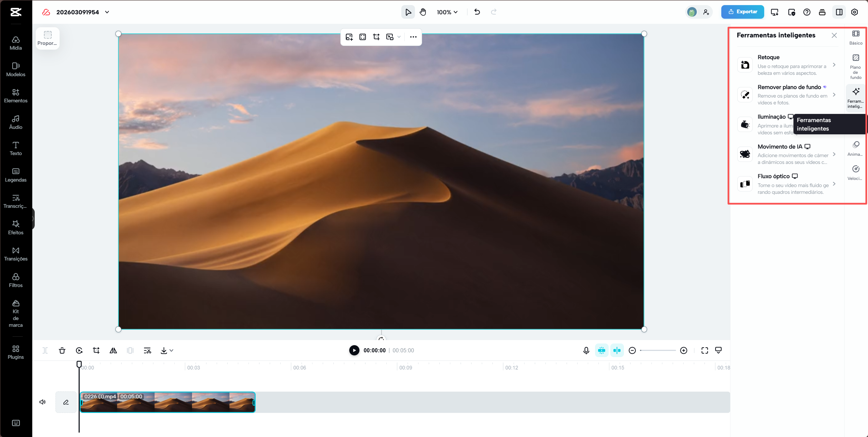868x437 pixels.
Task: Open the 100% zoom level dropdown
Action: 447,12
